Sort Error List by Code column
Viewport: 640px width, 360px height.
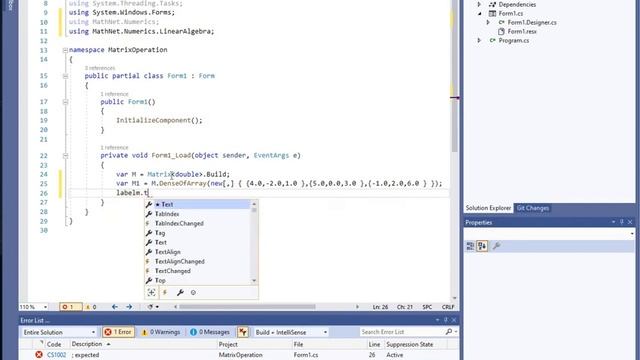[57, 344]
